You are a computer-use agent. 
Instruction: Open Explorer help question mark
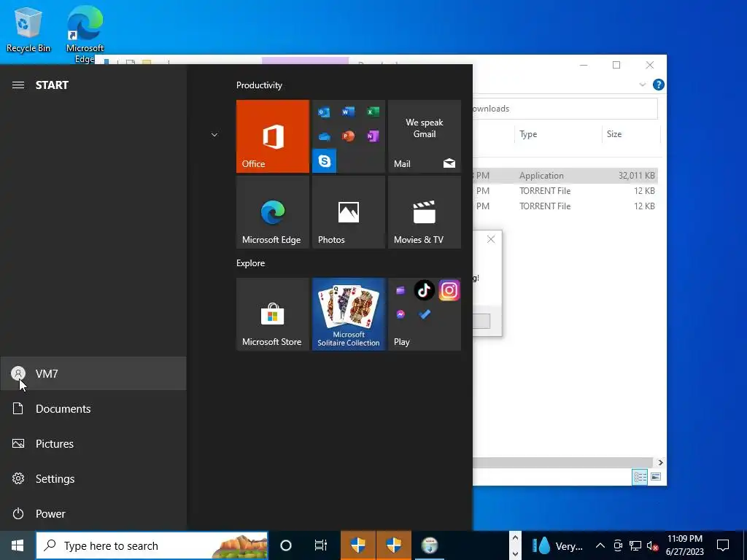[x=659, y=85]
